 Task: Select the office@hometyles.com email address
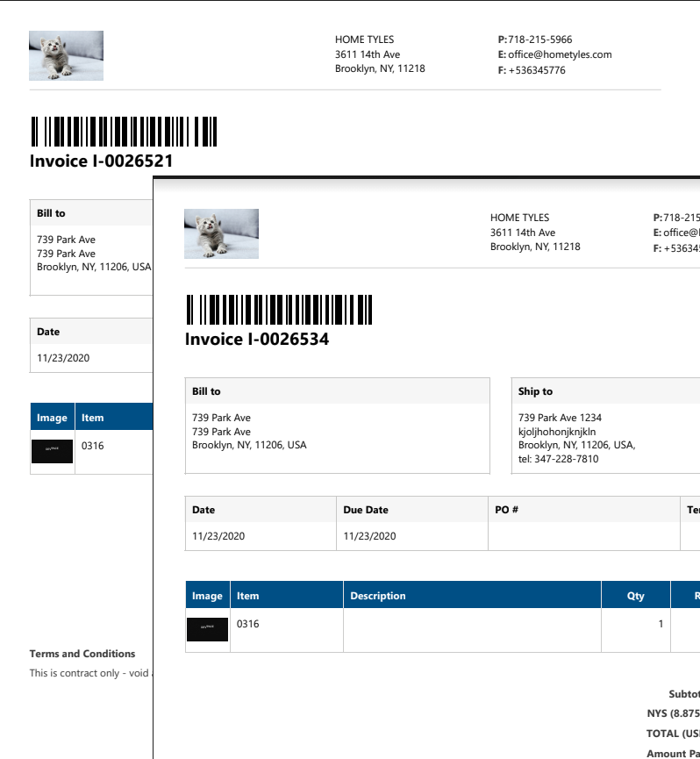pyautogui.click(x=560, y=54)
